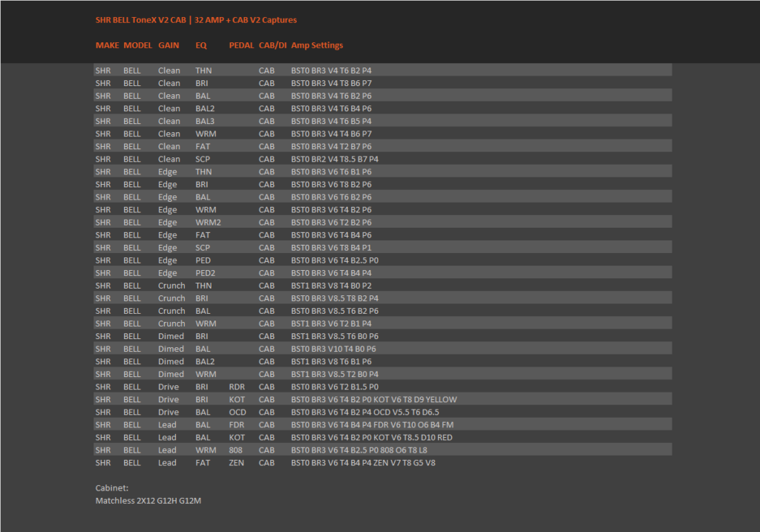Click the PED2 EQ cell
This screenshot has width=760, height=532.
pos(206,273)
